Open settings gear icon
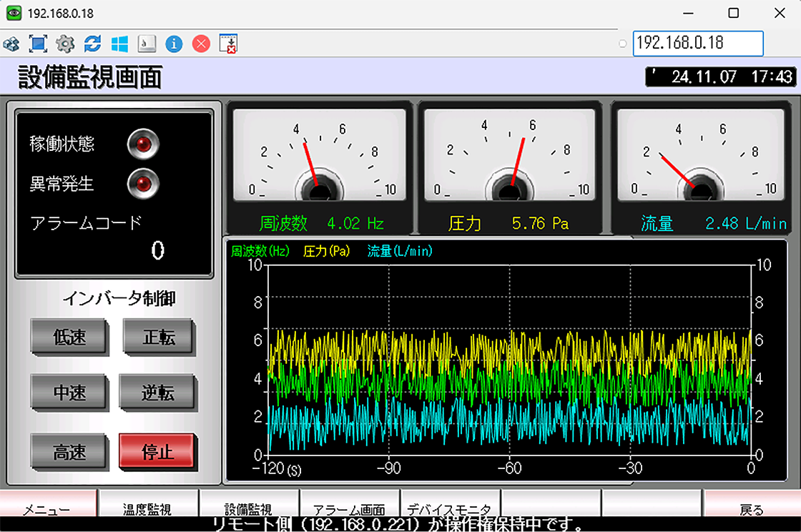 65,44
